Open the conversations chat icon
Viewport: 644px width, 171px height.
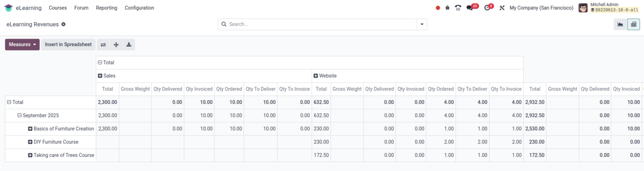pyautogui.click(x=470, y=8)
